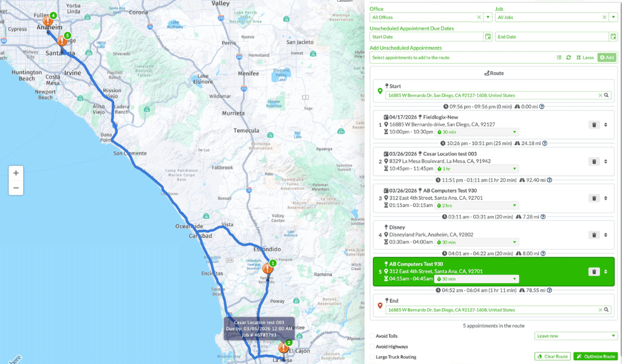Viewport: 622px width, 364px height.
Task: Enable Large Truck Routing checkbox
Action: [372, 357]
